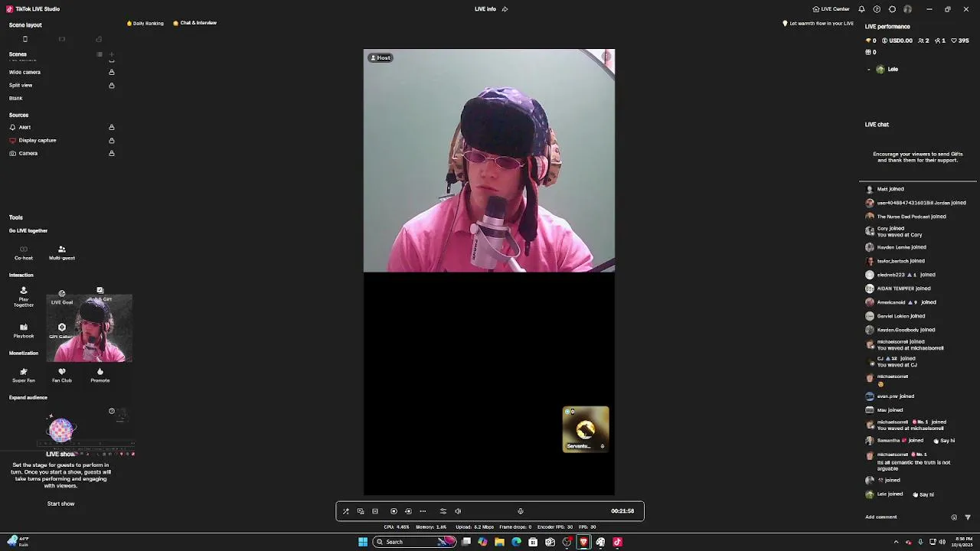Open File Explorer from the taskbar
This screenshot has width=980, height=551.
pos(499,542)
